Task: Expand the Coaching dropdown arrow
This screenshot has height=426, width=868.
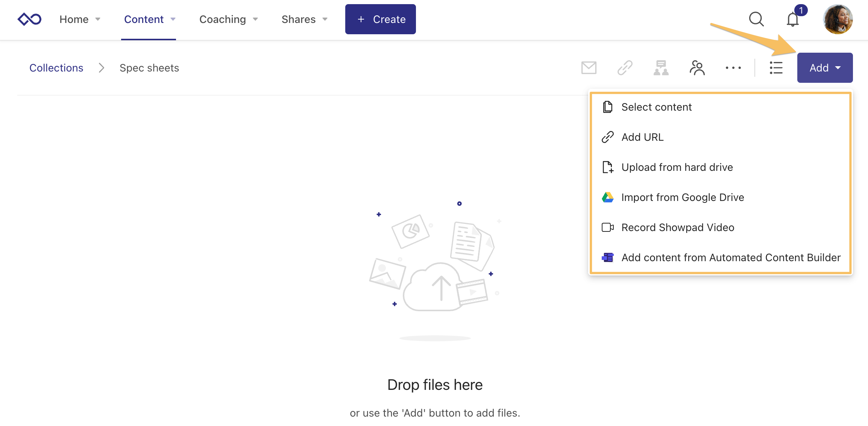Action: click(x=255, y=19)
